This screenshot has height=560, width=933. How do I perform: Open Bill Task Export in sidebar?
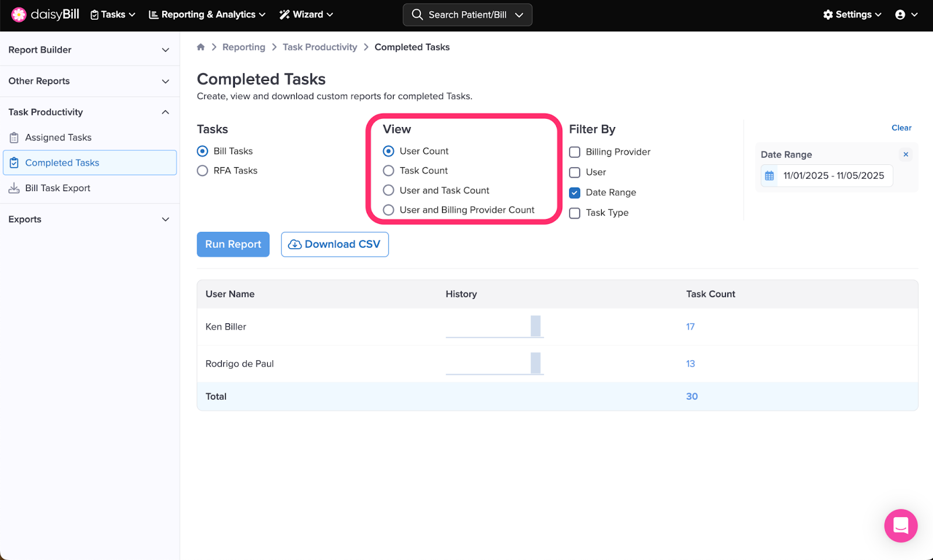[58, 188]
